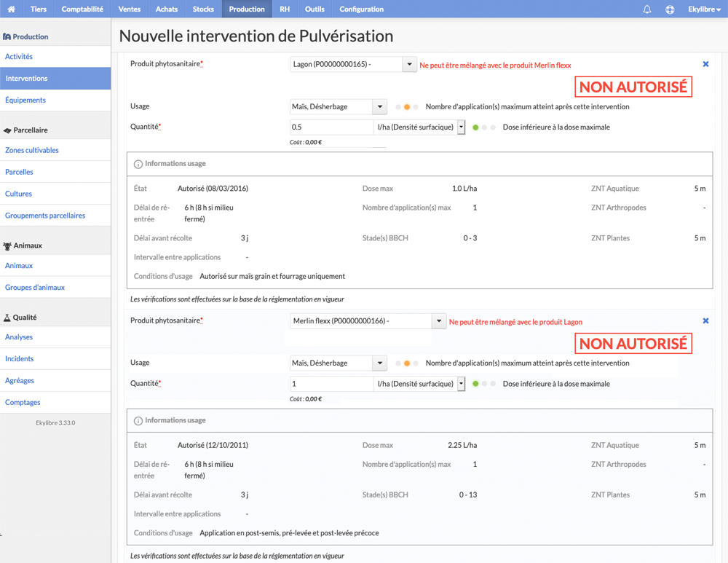Image resolution: width=728 pixels, height=563 pixels.
Task: Open Animaux link under Animaux section
Action: [x=19, y=266]
